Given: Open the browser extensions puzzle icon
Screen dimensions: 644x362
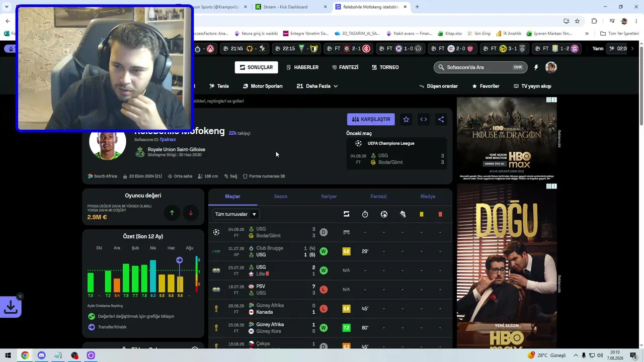Looking at the screenshot, I should [594, 21].
